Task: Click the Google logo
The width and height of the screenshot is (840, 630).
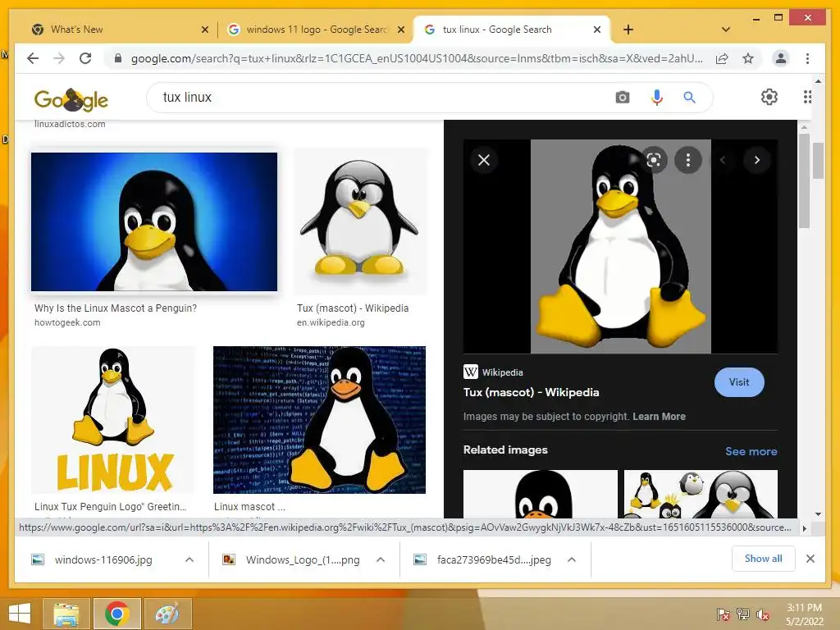Action: [71, 99]
